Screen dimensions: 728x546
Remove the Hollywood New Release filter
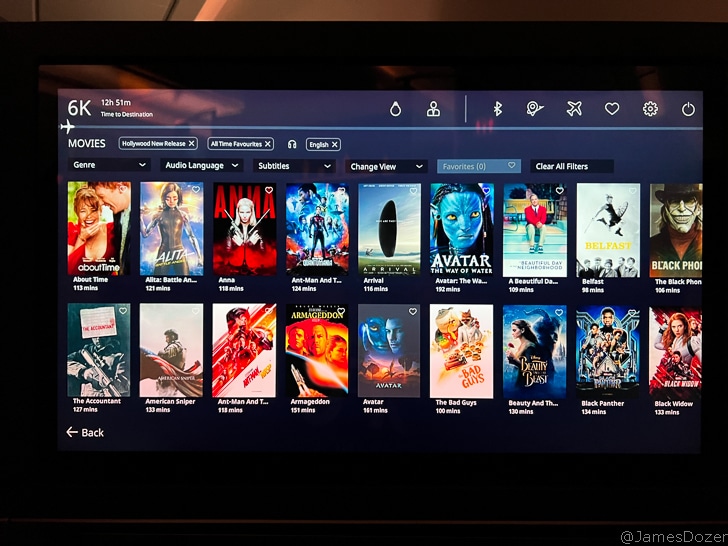191,143
